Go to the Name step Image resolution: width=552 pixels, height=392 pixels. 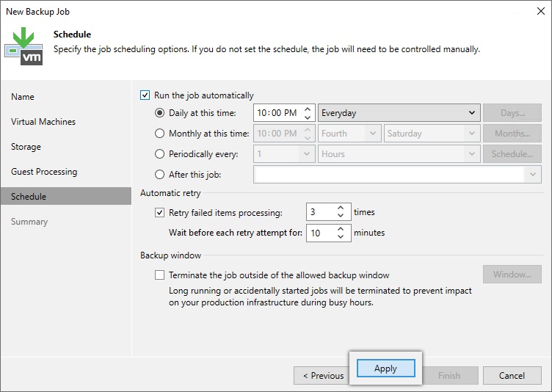[x=23, y=96]
